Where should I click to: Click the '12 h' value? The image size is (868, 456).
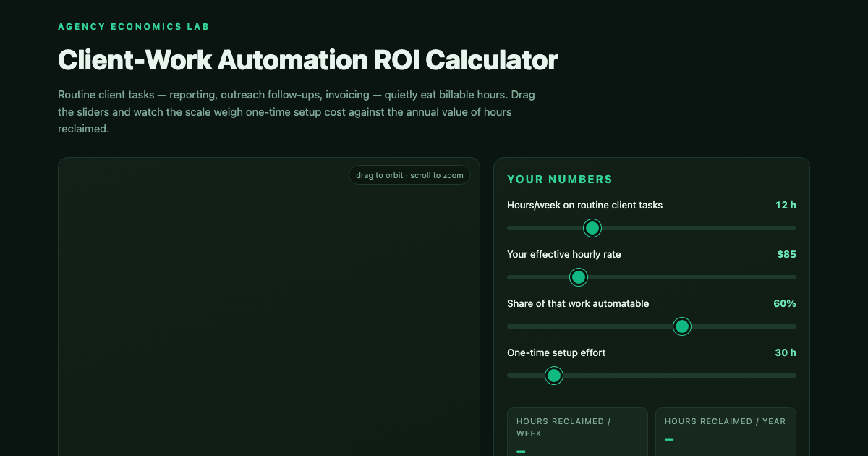coord(786,205)
